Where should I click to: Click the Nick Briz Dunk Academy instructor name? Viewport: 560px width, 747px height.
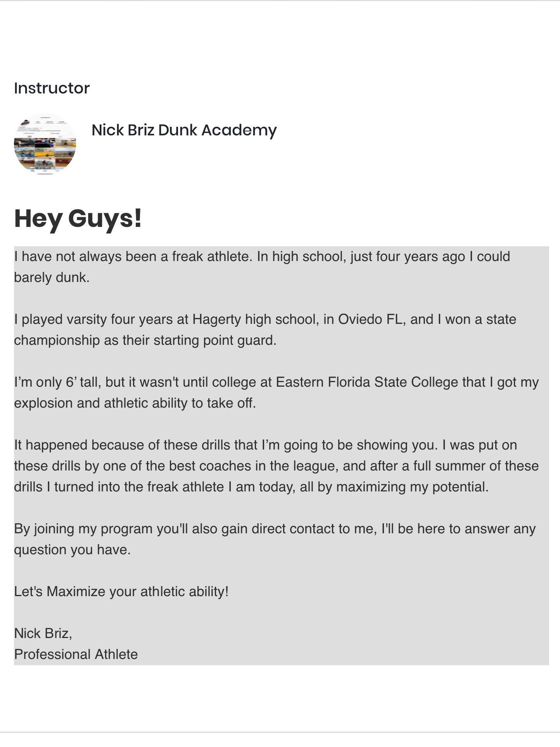pyautogui.click(x=184, y=130)
